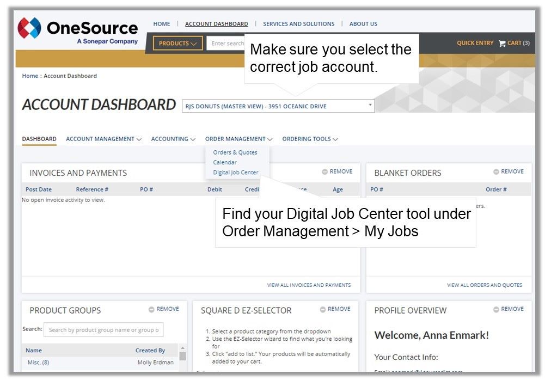Click View All Invoices and Payments

[x=309, y=285]
